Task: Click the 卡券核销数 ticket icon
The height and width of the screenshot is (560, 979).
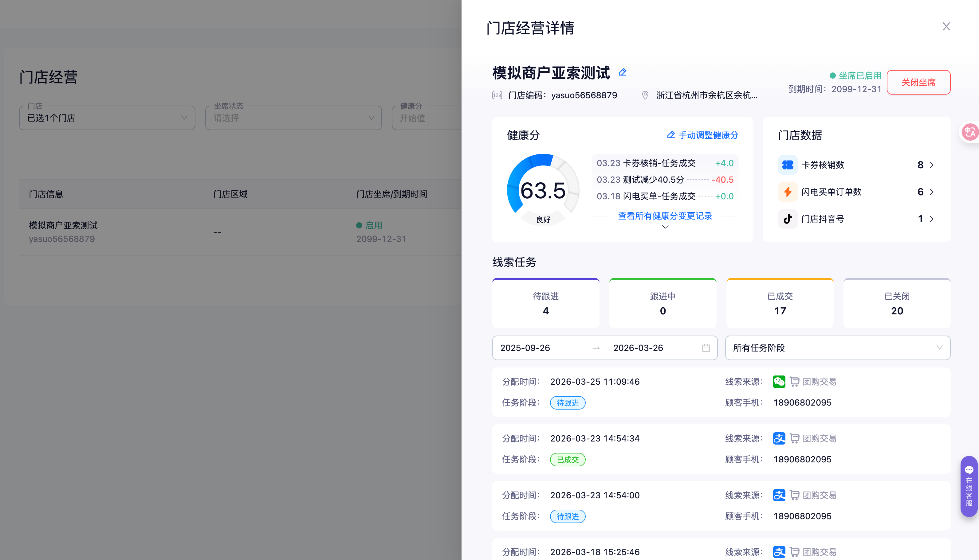Action: 787,165
